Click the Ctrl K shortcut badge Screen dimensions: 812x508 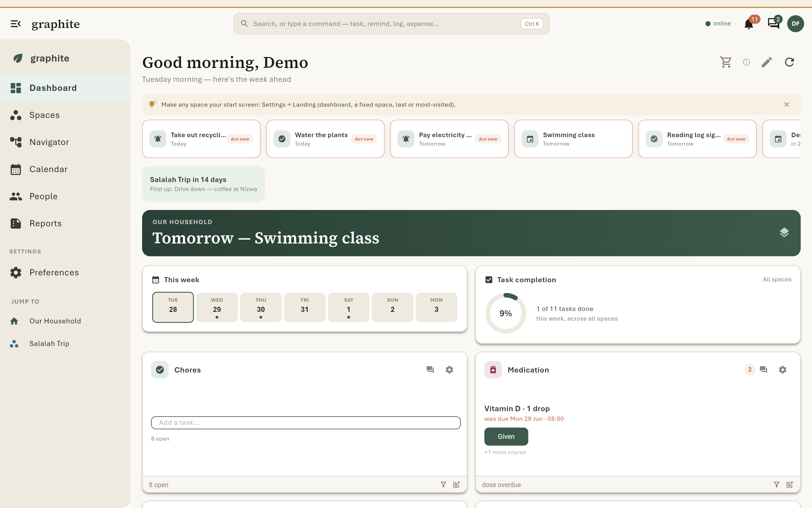point(532,24)
